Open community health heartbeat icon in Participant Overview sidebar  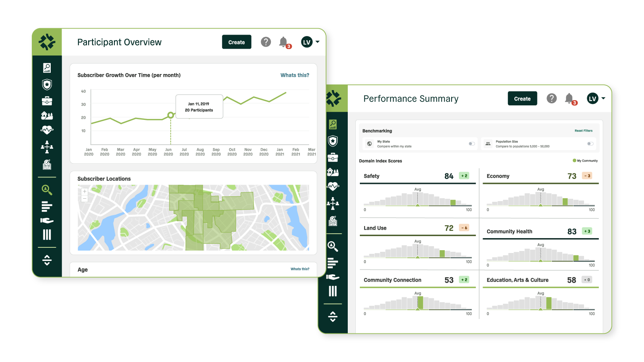pyautogui.click(x=47, y=130)
